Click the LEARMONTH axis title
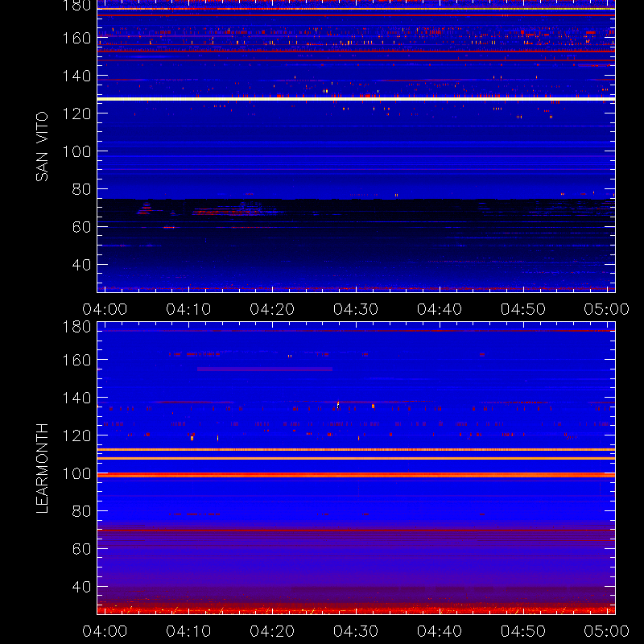This screenshot has width=644, height=644. [42, 469]
